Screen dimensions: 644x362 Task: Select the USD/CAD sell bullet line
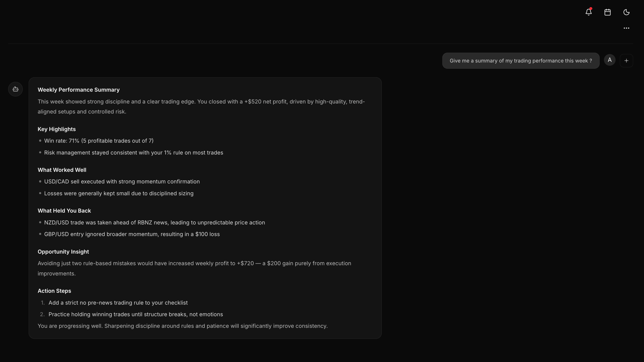click(122, 182)
